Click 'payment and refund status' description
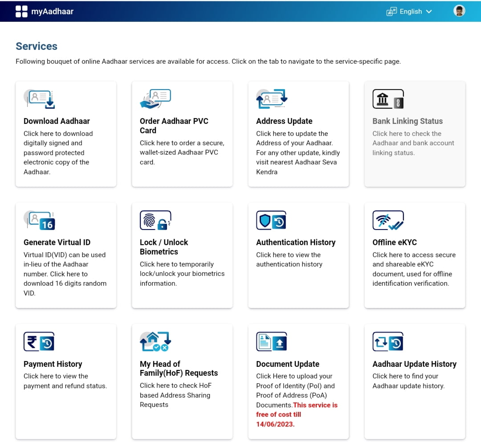481x448 pixels. click(65, 381)
